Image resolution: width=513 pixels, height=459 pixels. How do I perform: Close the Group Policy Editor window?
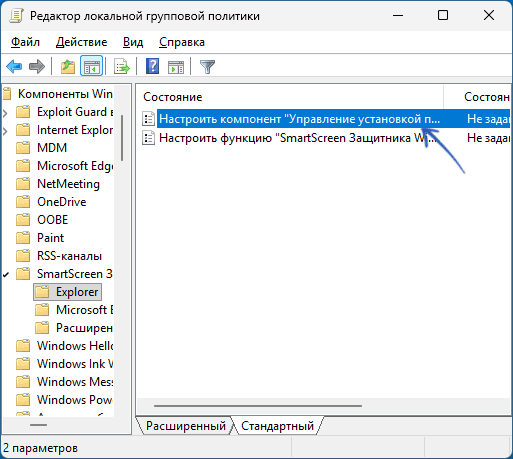tap(489, 15)
